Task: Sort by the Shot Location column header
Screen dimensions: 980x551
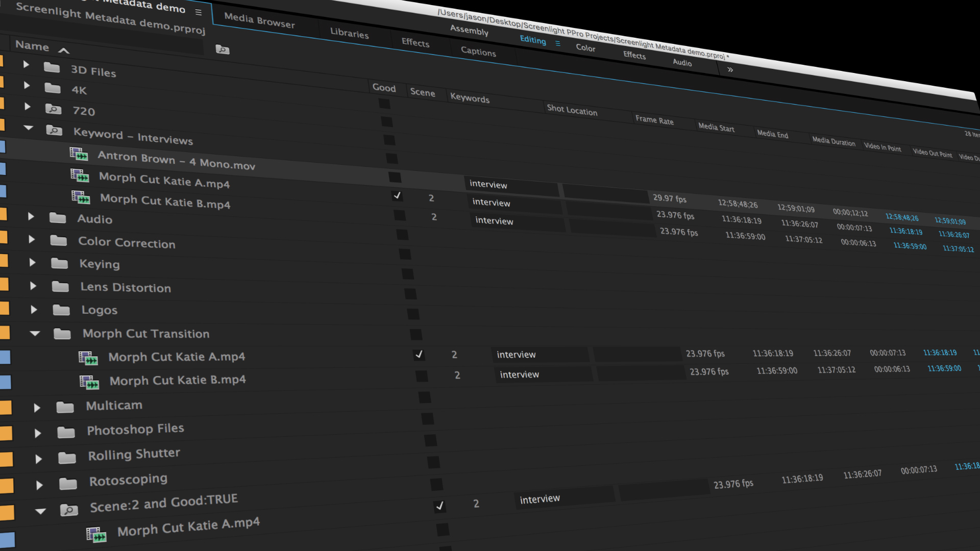Action: pos(572,110)
